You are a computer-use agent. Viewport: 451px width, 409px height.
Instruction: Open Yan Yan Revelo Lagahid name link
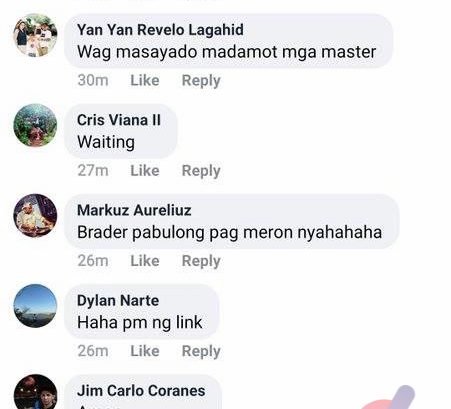click(x=160, y=30)
